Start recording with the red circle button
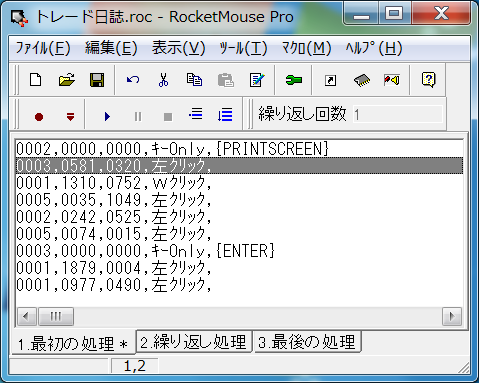Image resolution: width=479 pixels, height=383 pixels. (x=39, y=117)
